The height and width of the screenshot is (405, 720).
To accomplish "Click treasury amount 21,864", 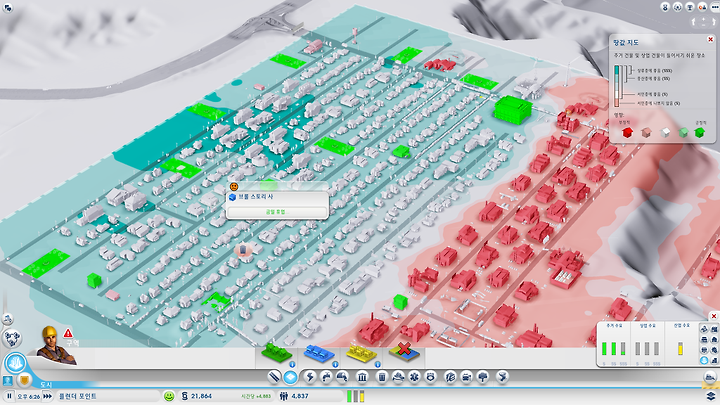I will [x=201, y=396].
